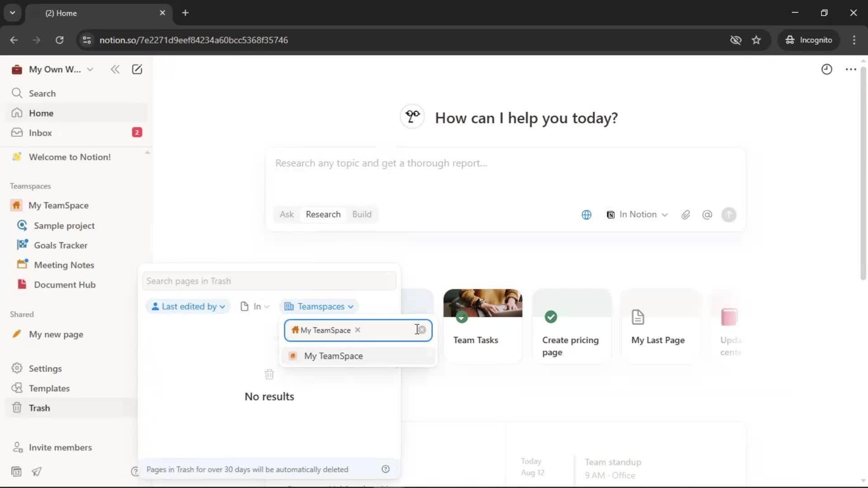This screenshot has height=488, width=868.
Task: Click the Notion AI face avatar icon
Action: 412,117
